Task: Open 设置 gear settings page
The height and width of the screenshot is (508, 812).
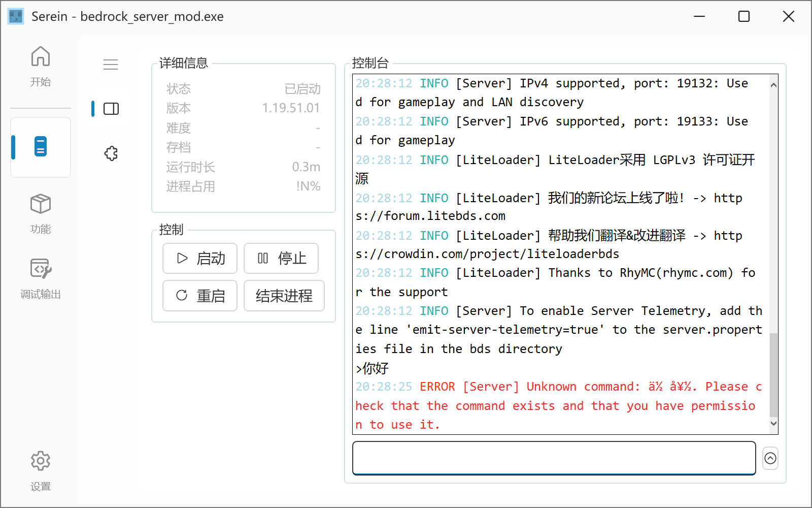Action: 41,471
